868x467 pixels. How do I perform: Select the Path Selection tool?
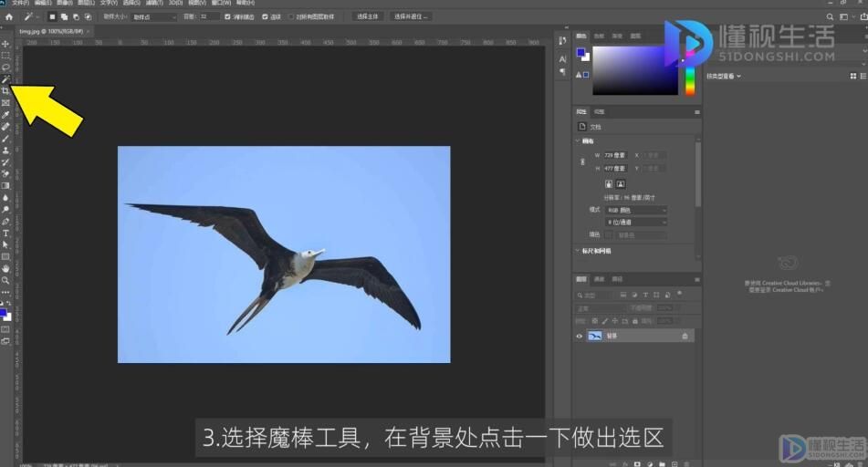(x=5, y=245)
